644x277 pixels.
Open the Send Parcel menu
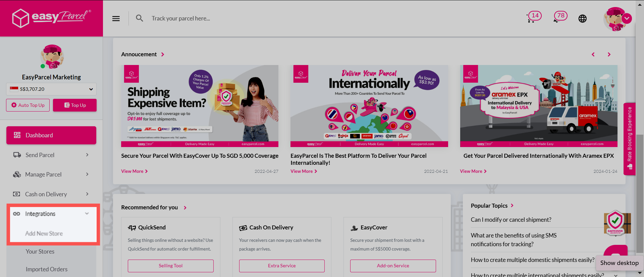click(51, 155)
